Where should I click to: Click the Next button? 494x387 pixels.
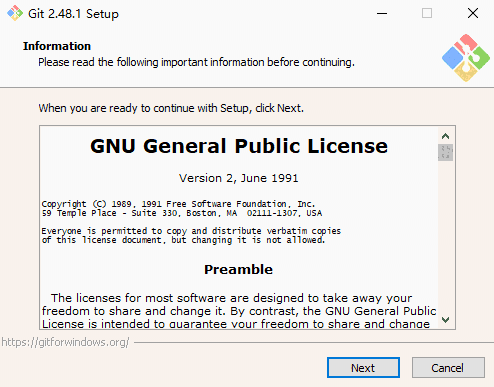(363, 368)
